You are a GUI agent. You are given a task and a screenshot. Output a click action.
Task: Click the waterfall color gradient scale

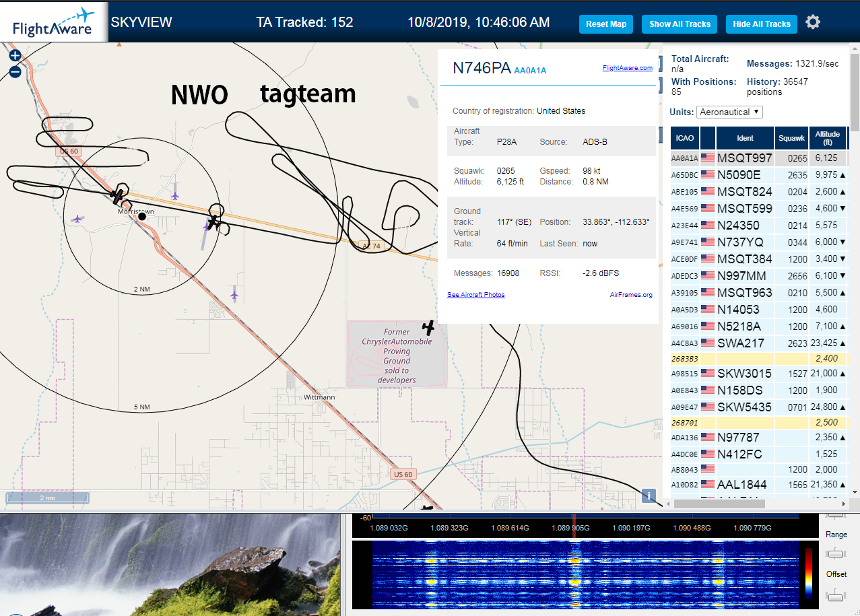pyautogui.click(x=809, y=573)
